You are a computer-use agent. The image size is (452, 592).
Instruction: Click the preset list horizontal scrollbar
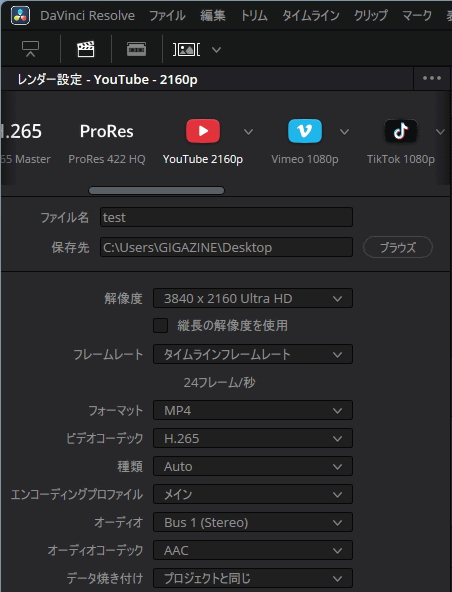click(156, 191)
